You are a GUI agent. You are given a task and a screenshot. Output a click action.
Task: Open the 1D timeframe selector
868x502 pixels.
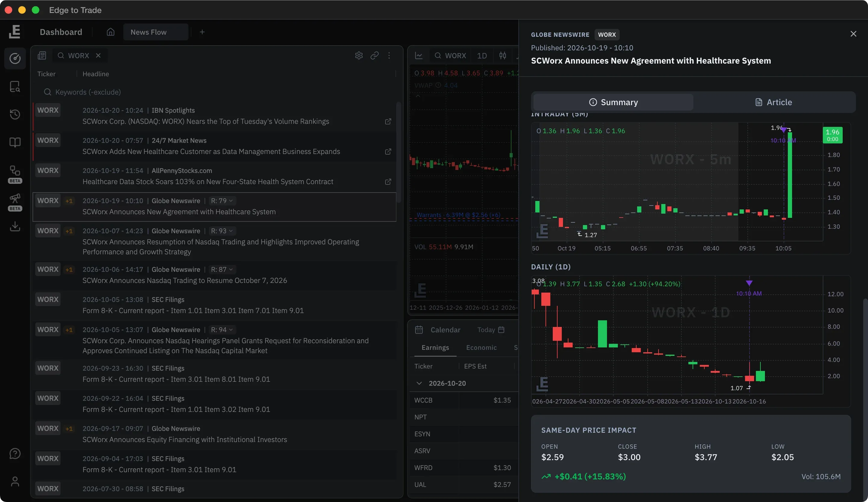482,55
